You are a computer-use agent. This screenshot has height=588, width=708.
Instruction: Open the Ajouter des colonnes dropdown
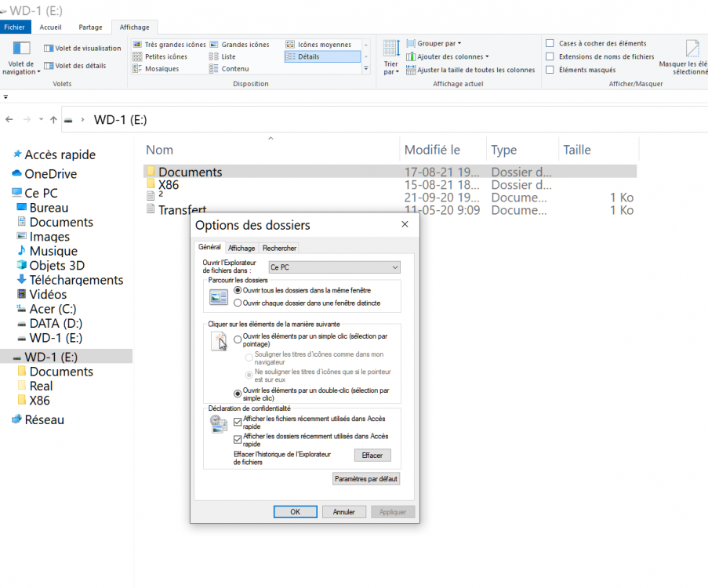(452, 56)
